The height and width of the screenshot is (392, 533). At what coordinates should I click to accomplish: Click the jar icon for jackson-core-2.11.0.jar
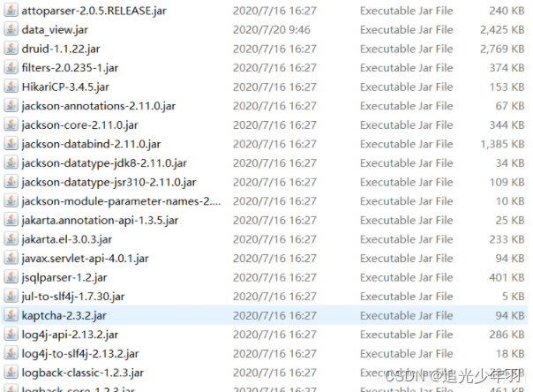coord(11,124)
